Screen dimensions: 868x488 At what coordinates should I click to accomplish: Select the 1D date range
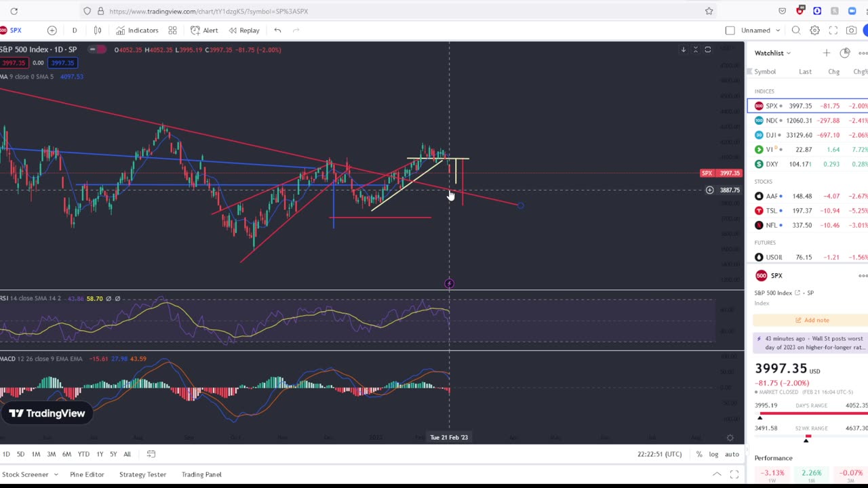point(6,454)
